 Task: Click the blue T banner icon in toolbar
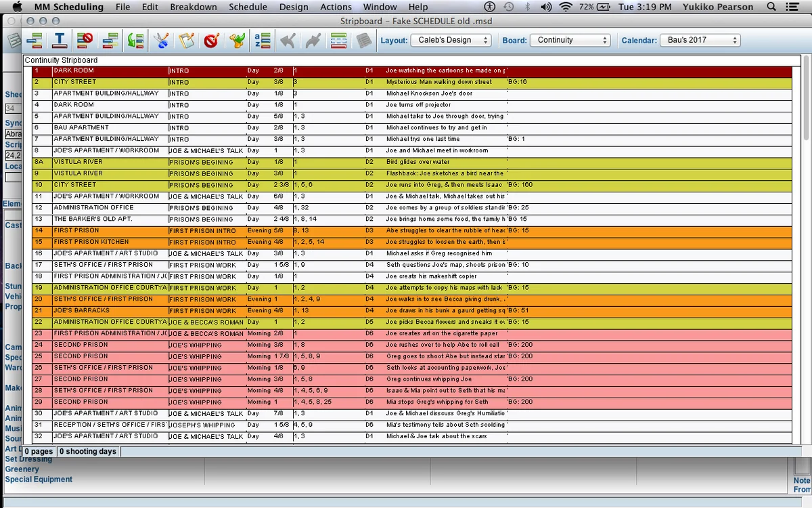tap(60, 41)
